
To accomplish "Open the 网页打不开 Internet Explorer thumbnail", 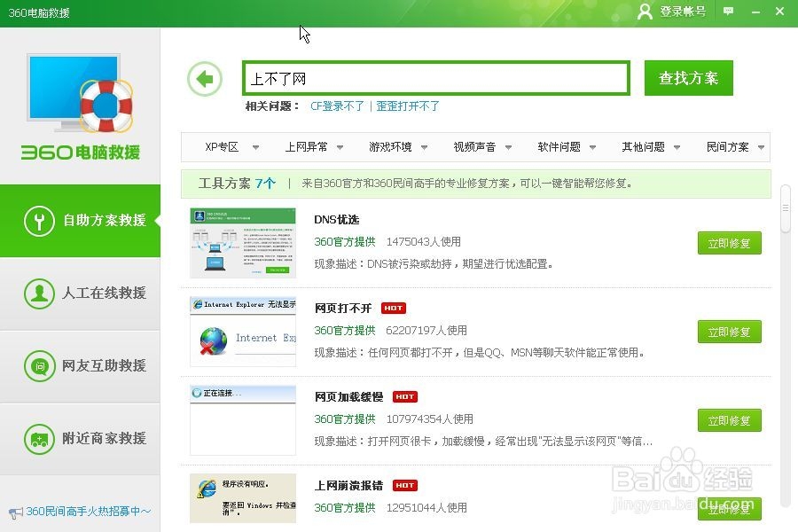I will coord(243,332).
